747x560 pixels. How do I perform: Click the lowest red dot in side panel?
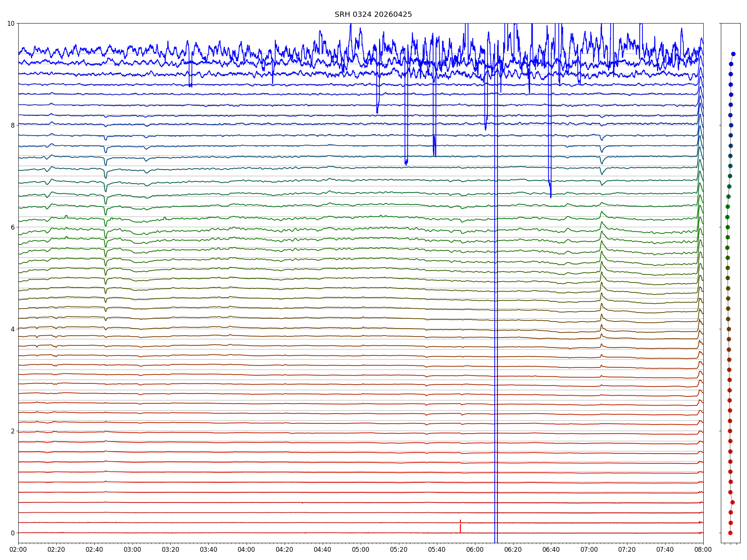[730, 533]
